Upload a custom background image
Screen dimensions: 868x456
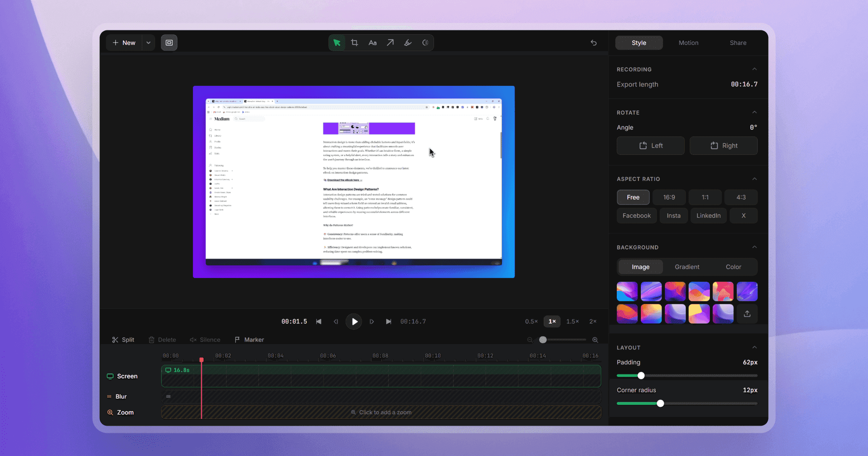click(x=747, y=314)
